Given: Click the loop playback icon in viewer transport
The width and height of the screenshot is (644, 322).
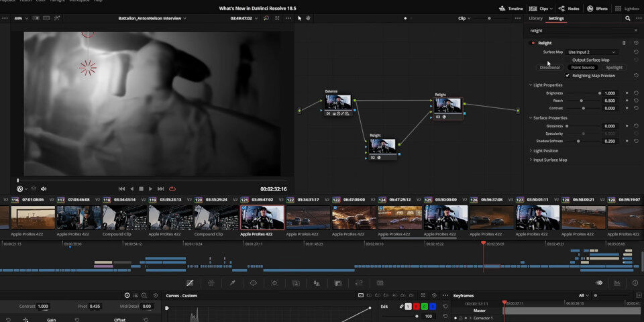Looking at the screenshot, I should click(x=172, y=189).
